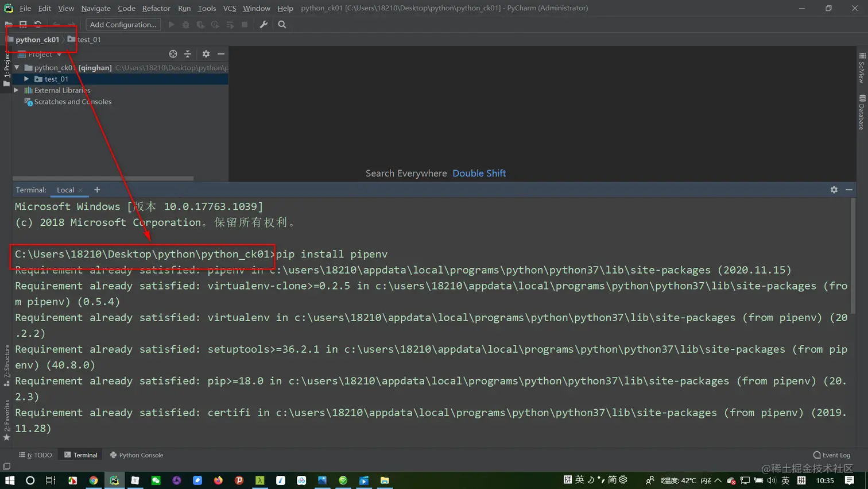The height and width of the screenshot is (489, 868).
Task: Open the Window menu
Action: coord(256,8)
